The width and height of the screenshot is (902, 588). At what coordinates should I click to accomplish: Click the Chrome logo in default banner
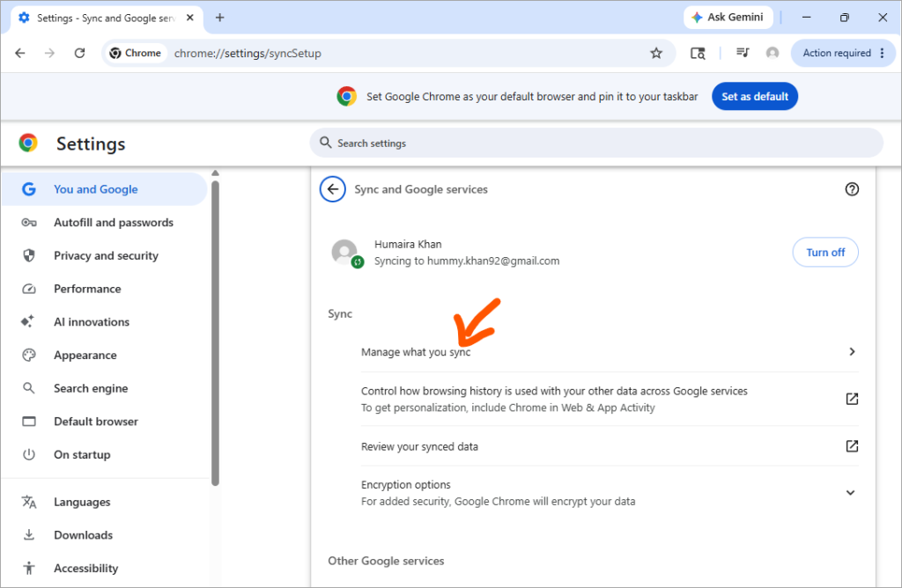click(x=346, y=96)
